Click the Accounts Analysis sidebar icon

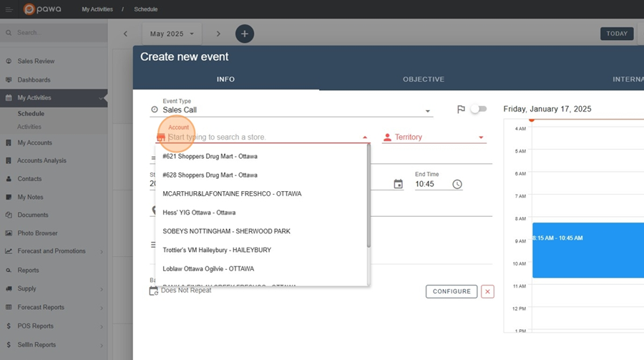(9, 161)
